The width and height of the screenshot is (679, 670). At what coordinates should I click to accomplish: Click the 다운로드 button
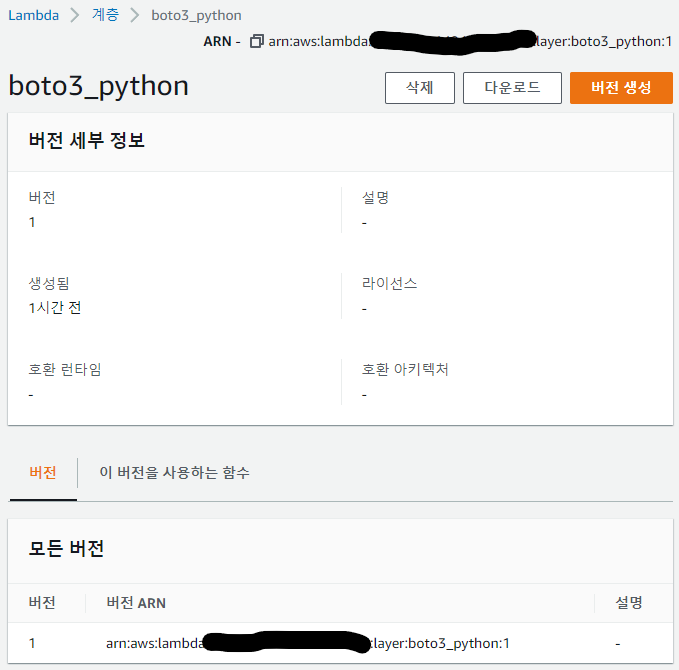point(512,88)
